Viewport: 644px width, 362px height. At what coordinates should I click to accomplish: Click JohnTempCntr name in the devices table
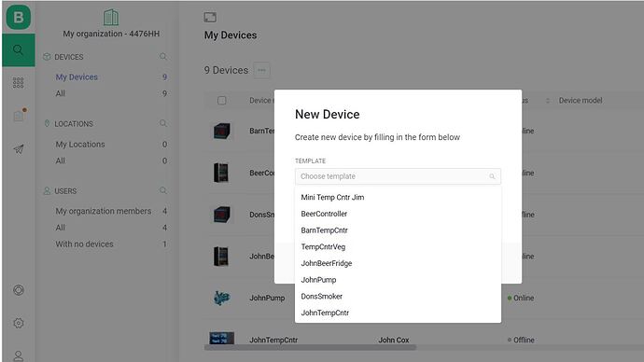[273, 340]
